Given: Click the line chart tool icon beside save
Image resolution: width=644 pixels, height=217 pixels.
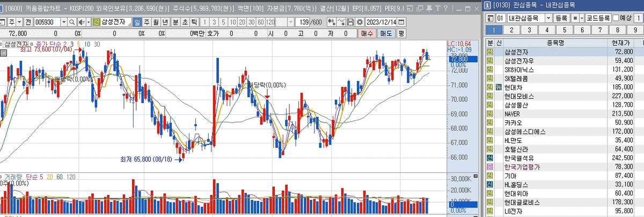Looking at the screenshot, I should (341, 22).
